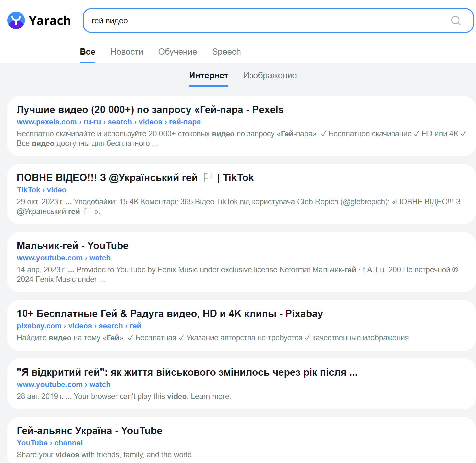Open the Мальчик-гей YouTube result title
476x463 pixels.
coord(72,246)
